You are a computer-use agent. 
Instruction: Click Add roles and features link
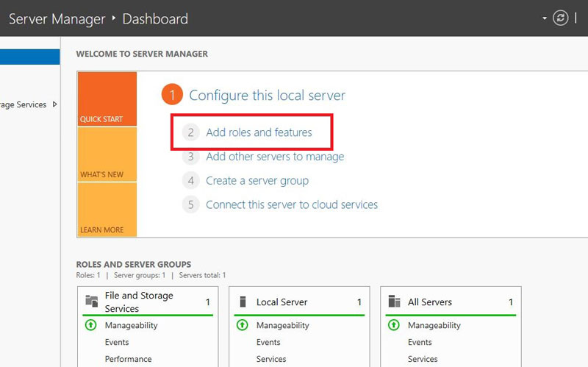point(259,132)
